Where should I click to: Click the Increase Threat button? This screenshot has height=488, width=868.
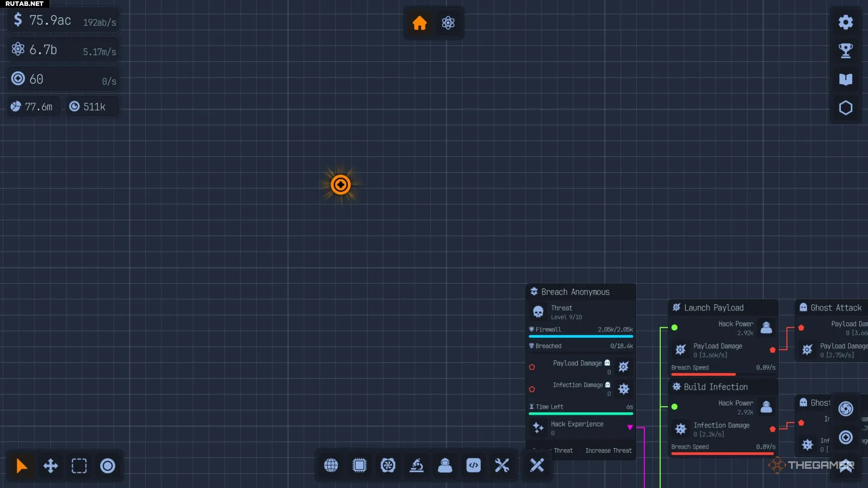click(608, 450)
